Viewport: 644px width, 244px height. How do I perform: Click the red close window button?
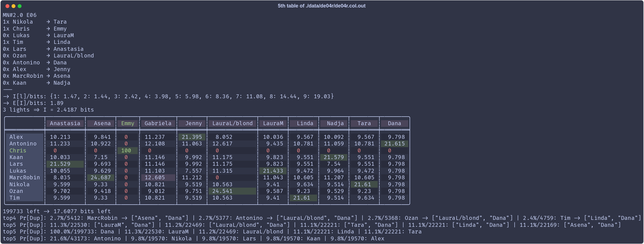pyautogui.click(x=7, y=6)
